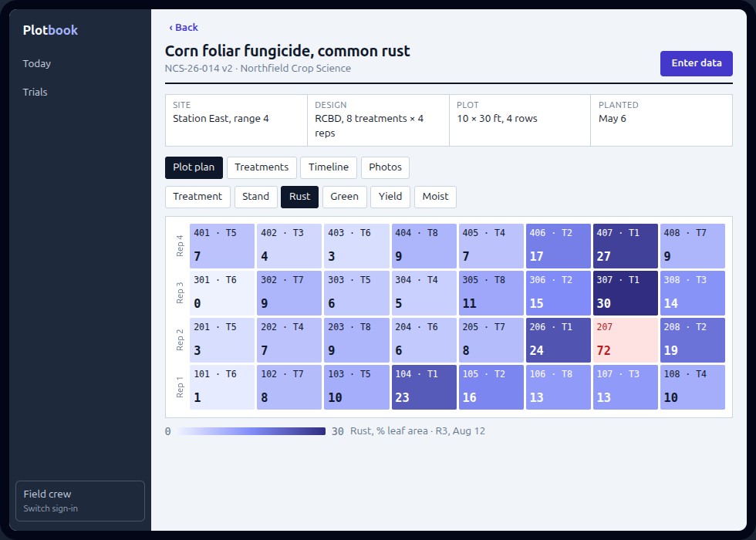Viewport: 756px width, 540px height.
Task: Click the Rep 2 row label
Action: (180, 340)
